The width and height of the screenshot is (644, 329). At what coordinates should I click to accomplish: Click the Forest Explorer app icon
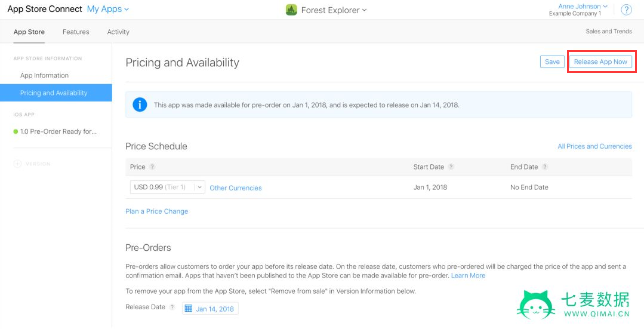point(291,10)
